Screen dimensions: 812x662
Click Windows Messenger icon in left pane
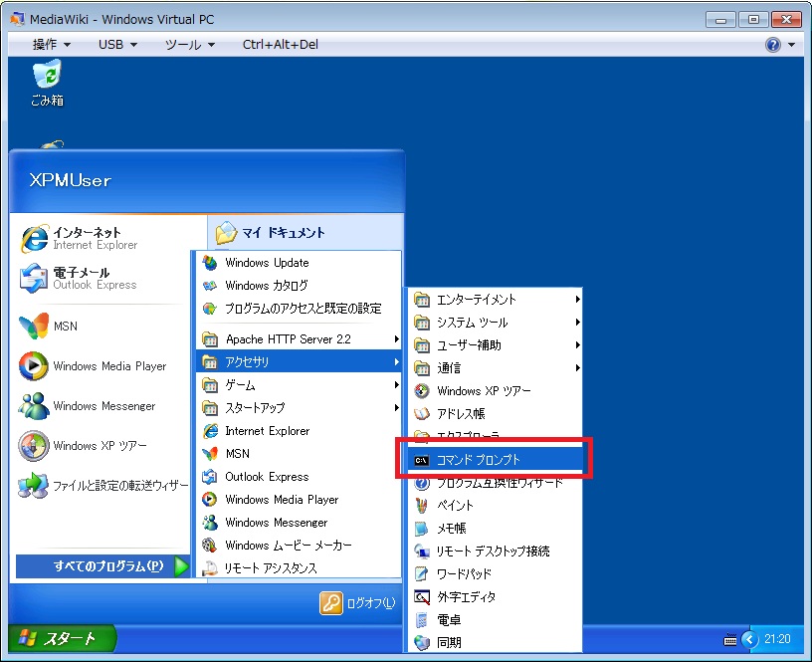point(34,406)
